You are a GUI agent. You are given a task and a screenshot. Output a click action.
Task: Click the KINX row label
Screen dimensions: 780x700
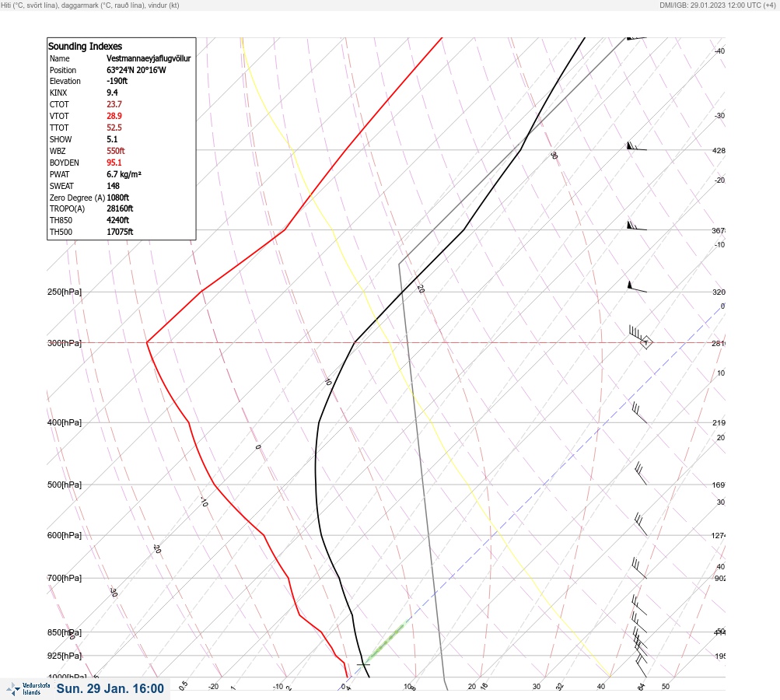(58, 93)
